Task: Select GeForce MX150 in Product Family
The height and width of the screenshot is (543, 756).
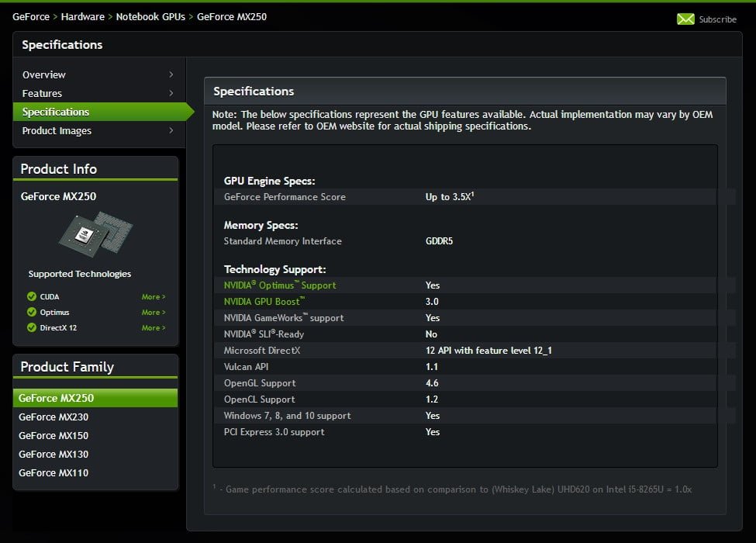Action: (x=54, y=435)
